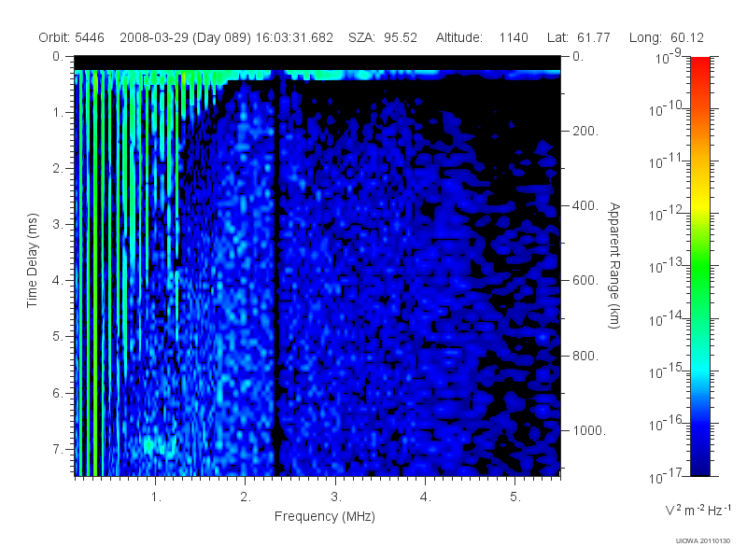
Task: Click the yellow region of the color bar
Action: tap(699, 203)
